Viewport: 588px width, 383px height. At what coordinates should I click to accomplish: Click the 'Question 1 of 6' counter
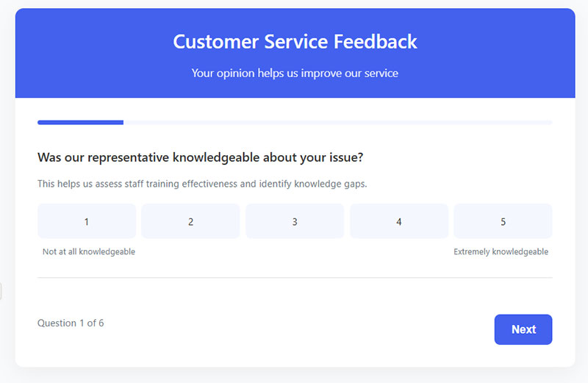coord(71,323)
